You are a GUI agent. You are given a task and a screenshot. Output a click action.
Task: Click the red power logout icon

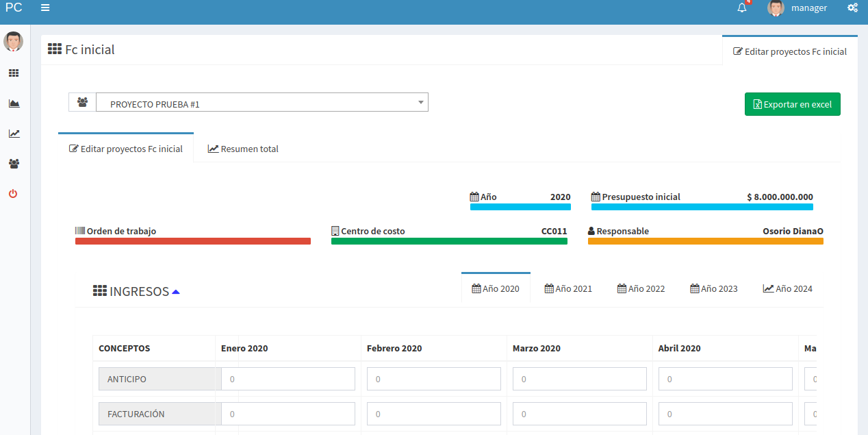[x=13, y=194]
